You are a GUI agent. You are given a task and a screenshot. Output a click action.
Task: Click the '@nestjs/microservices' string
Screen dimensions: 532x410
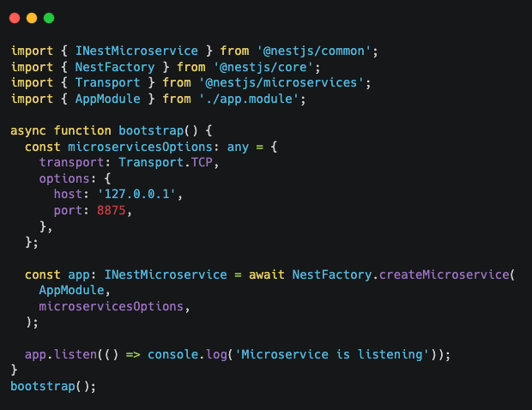click(281, 82)
